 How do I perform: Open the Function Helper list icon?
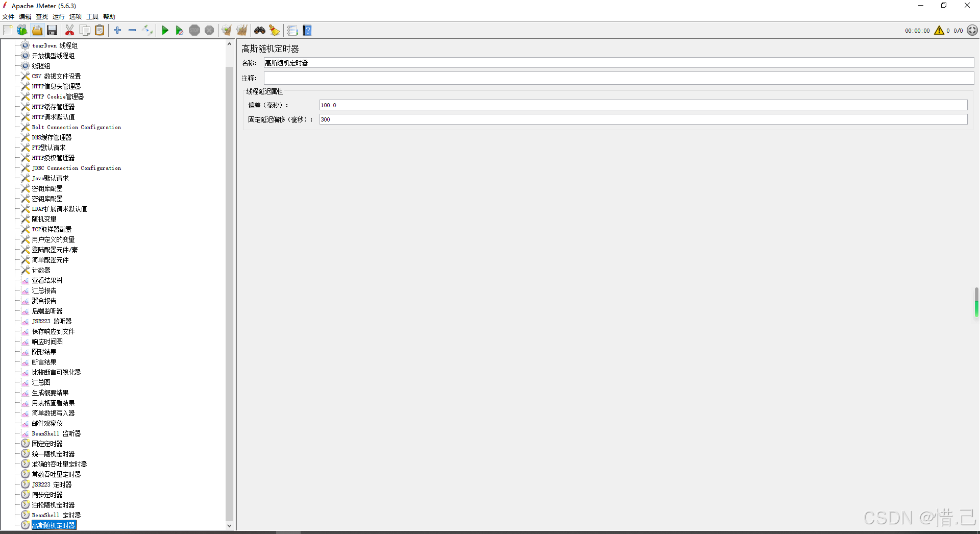[x=292, y=31]
